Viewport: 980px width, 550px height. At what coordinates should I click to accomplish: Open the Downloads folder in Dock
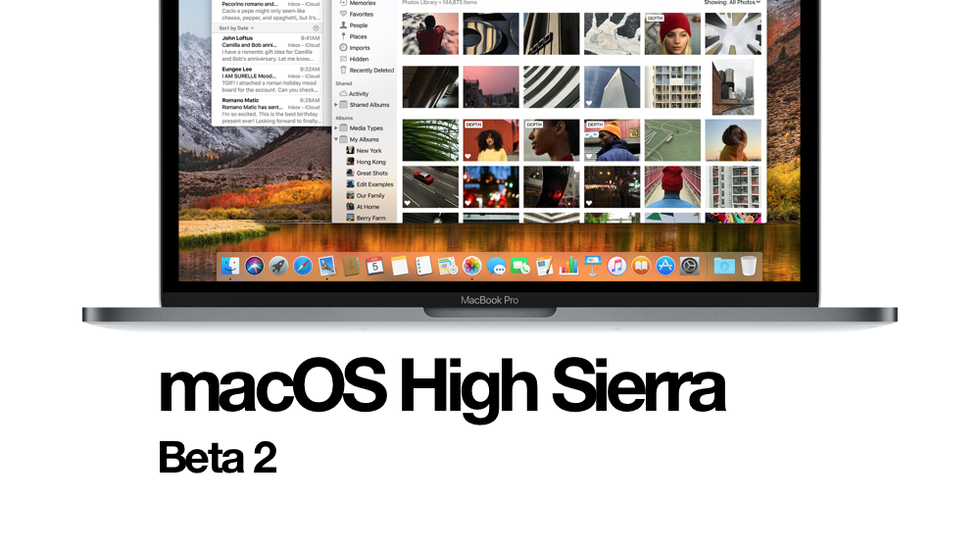click(724, 267)
